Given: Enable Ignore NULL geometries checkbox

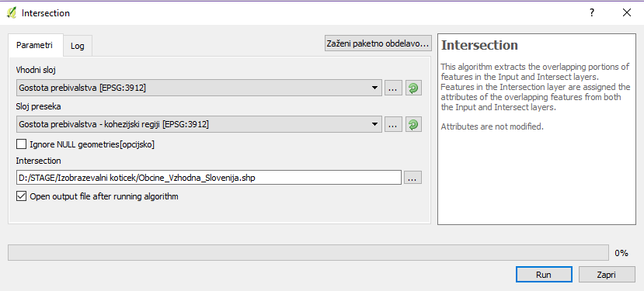Looking at the screenshot, I should point(21,144).
